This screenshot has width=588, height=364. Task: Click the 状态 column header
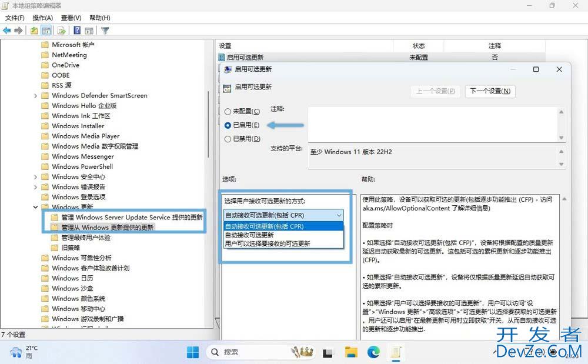[419, 46]
